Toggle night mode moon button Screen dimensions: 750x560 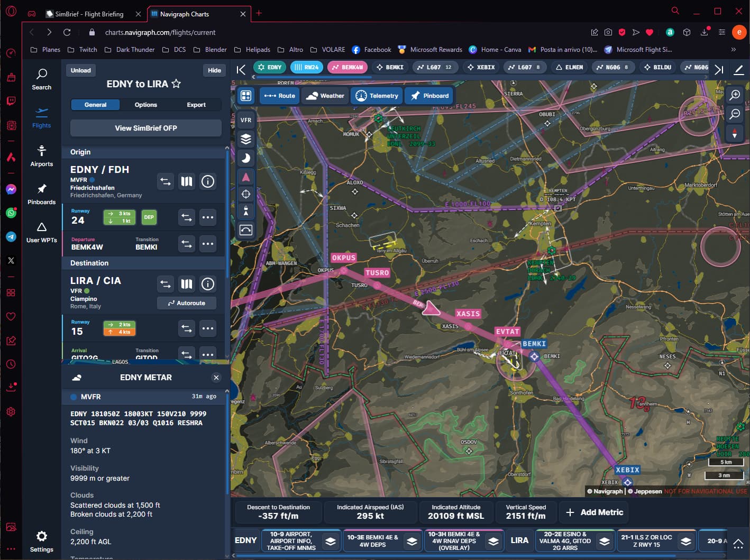(246, 158)
